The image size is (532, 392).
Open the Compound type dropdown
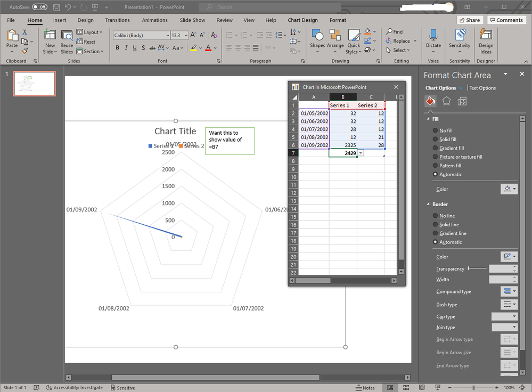pos(509,291)
